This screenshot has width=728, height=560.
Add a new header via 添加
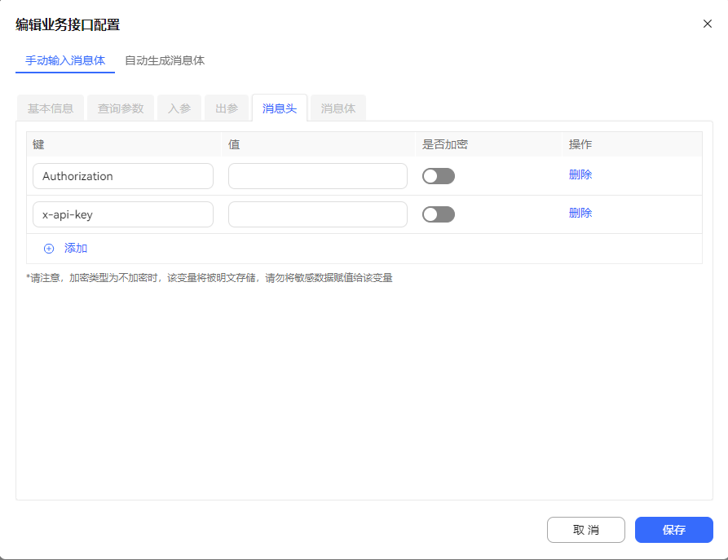tap(76, 249)
